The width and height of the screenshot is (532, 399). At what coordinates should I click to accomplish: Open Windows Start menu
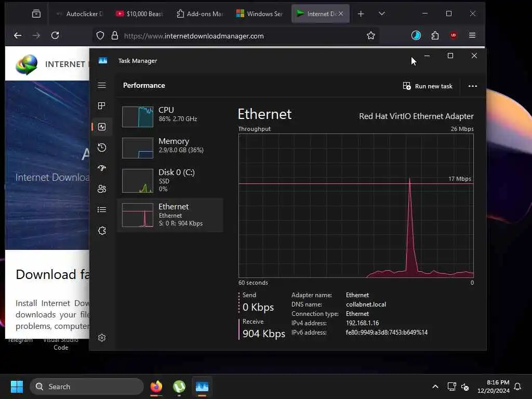coord(17,387)
